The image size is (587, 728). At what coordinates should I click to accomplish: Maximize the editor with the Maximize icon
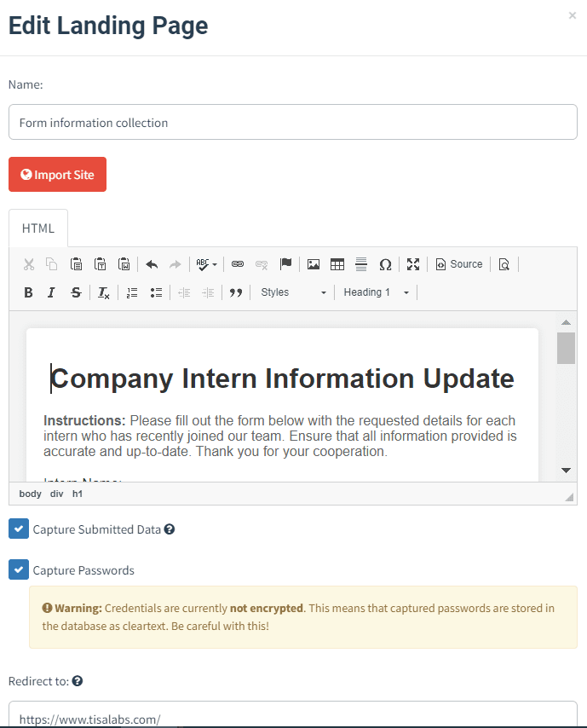point(413,264)
